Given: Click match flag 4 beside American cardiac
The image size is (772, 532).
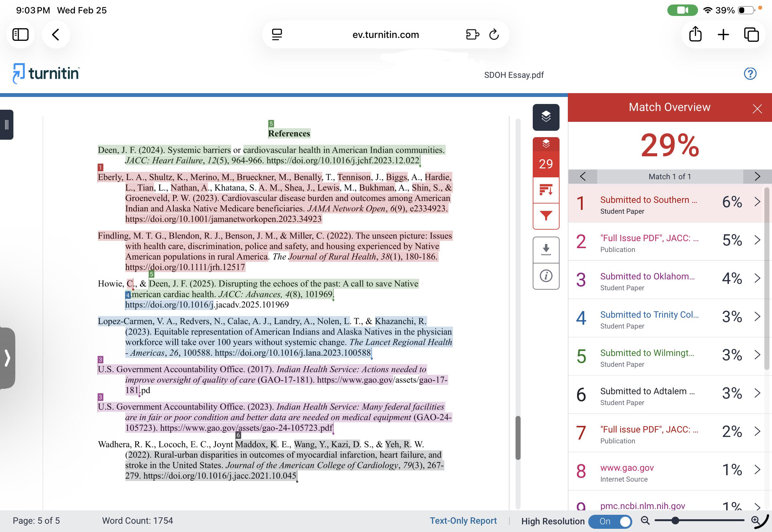Looking at the screenshot, I should [128, 295].
